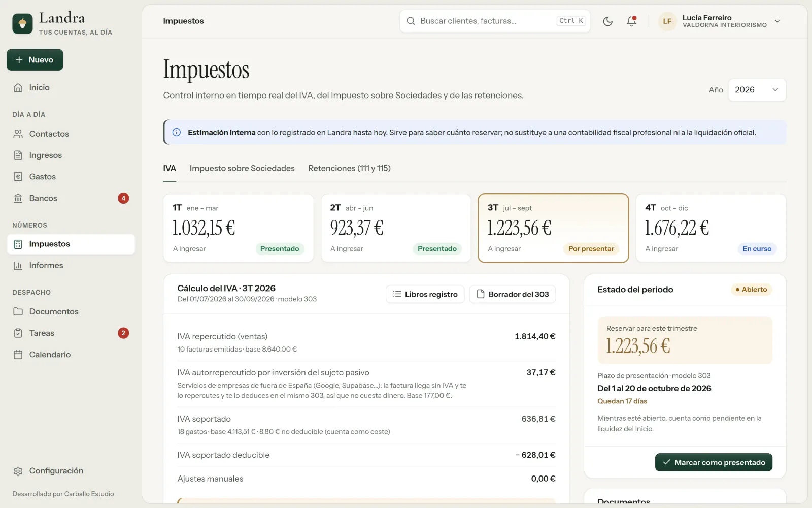Open the Bancos section
This screenshot has height=508, width=812.
[x=71, y=198]
